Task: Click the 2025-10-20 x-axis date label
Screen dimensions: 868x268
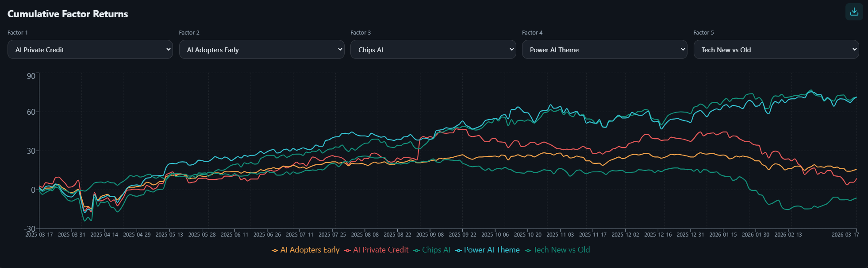Action: click(x=528, y=235)
